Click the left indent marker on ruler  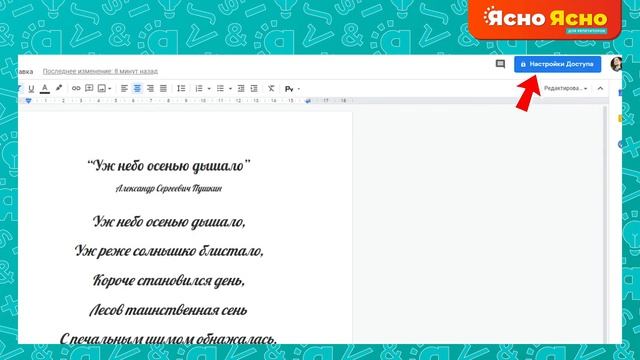pyautogui.click(x=28, y=100)
